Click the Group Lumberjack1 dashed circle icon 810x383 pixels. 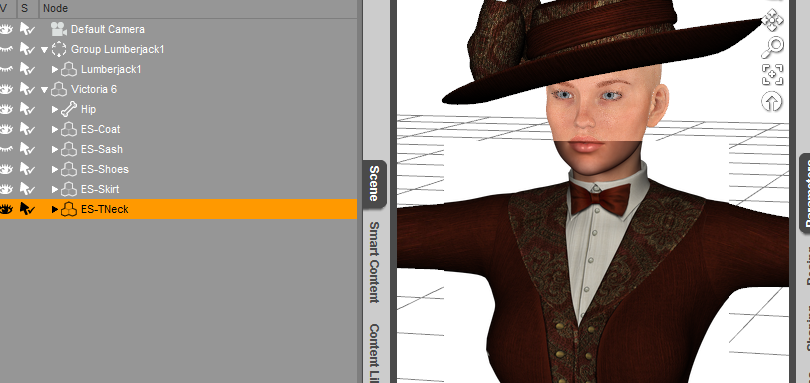pyautogui.click(x=59, y=49)
